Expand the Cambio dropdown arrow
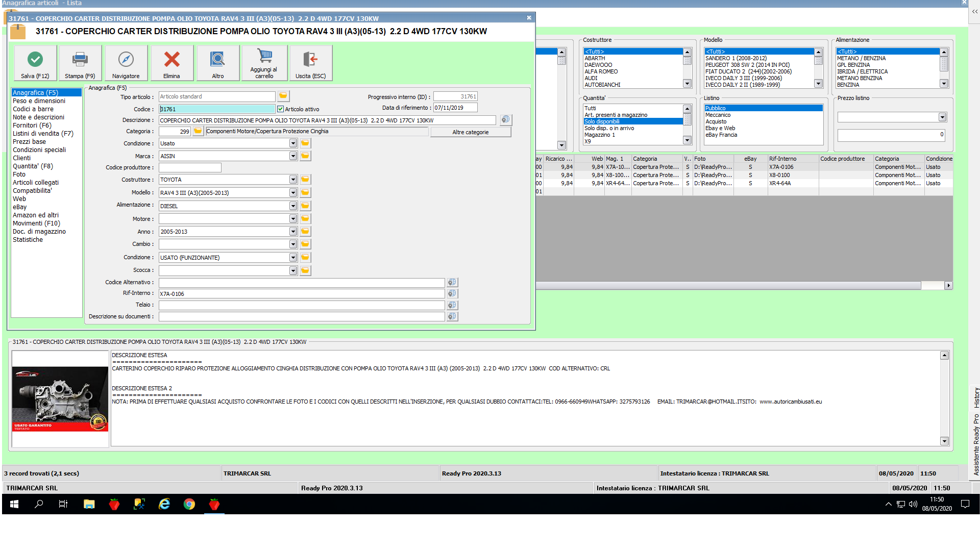 (293, 244)
